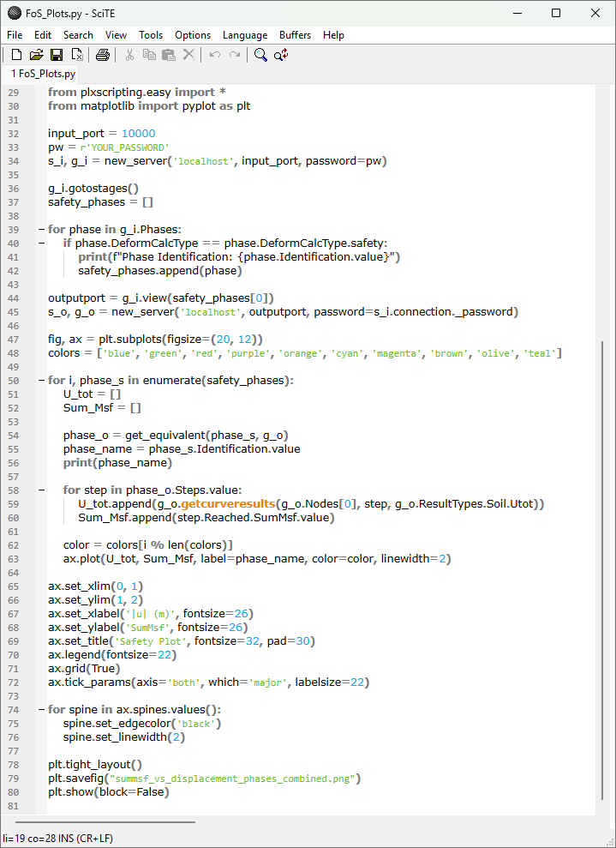Open the Options menu
Screen dimensions: 616x848
coord(193,34)
